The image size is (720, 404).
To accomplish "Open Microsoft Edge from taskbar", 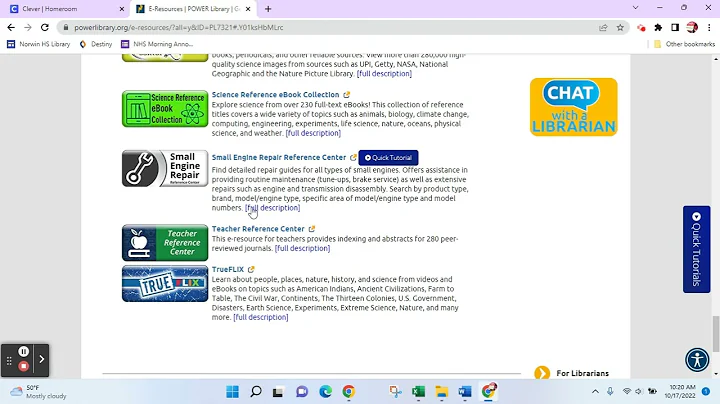I will click(326, 392).
